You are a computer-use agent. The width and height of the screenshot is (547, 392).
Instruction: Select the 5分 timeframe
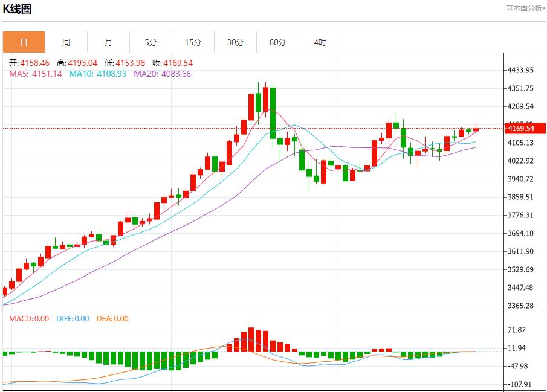coord(151,42)
